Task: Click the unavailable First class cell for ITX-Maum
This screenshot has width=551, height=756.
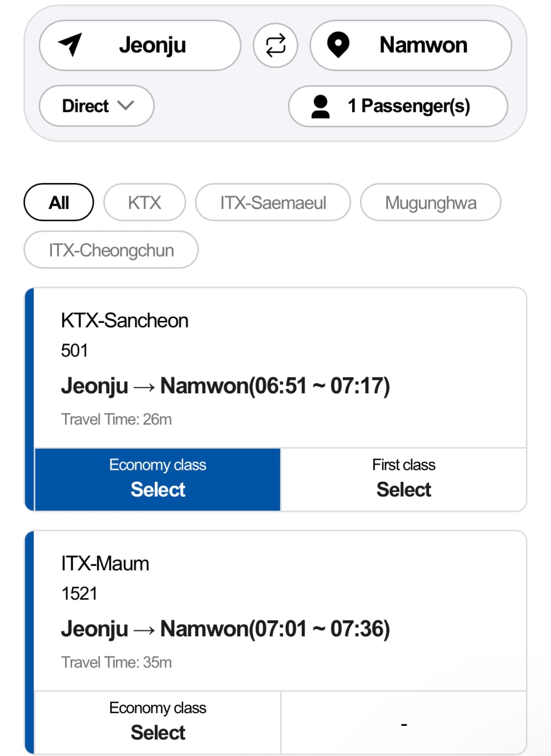Action: pyautogui.click(x=403, y=723)
